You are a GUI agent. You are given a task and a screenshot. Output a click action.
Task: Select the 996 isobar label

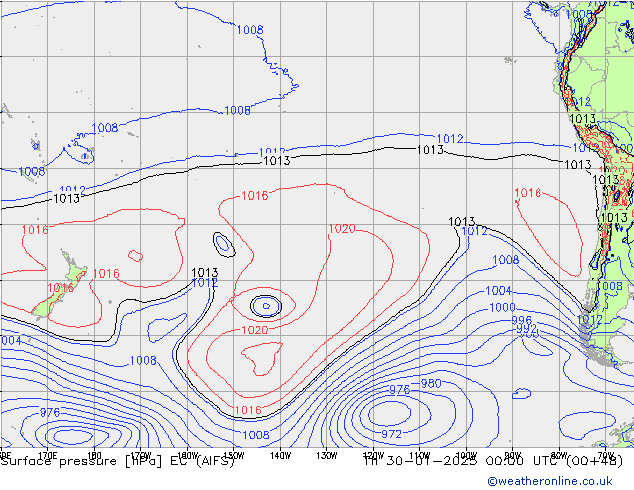(x=522, y=321)
